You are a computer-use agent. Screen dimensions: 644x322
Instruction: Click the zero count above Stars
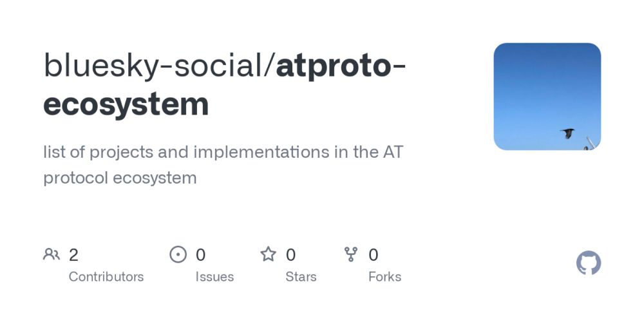[290, 255]
